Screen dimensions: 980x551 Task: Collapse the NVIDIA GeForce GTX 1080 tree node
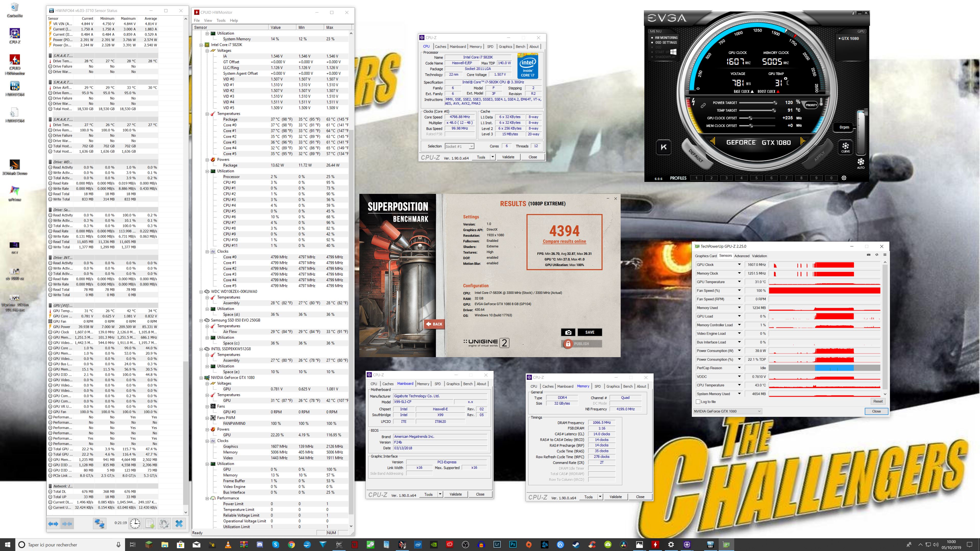201,378
